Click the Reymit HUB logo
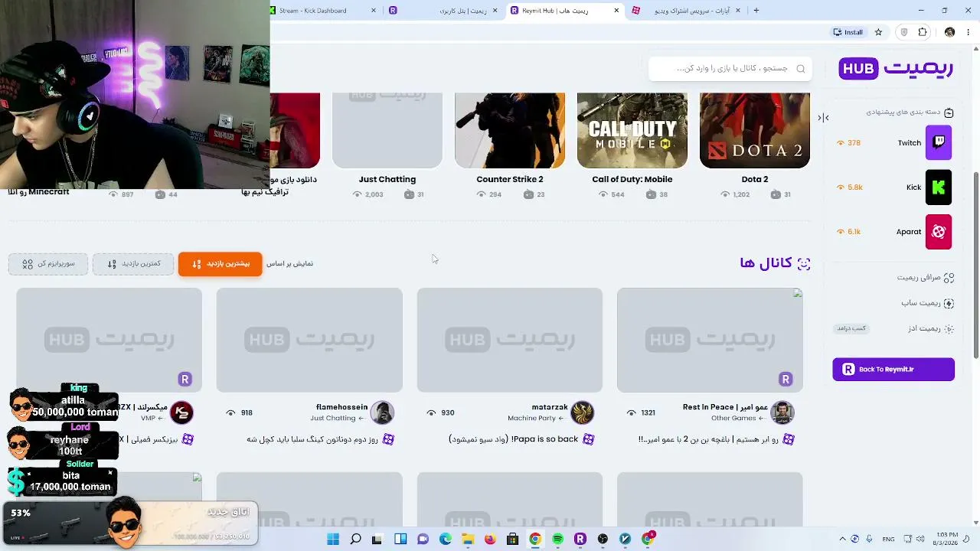Screen dimensions: 980x551 click(896, 68)
